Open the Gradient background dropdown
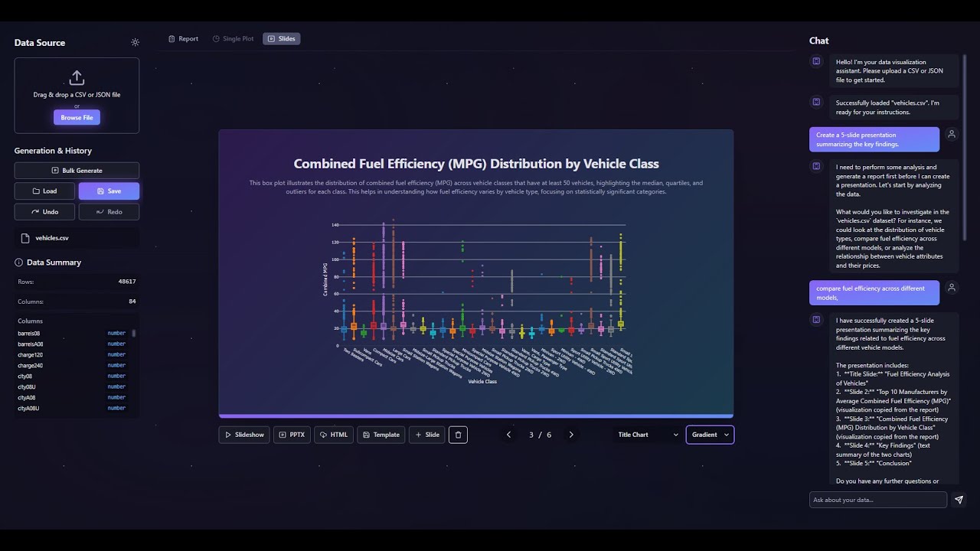Viewport: 980px width, 551px height. pyautogui.click(x=710, y=435)
